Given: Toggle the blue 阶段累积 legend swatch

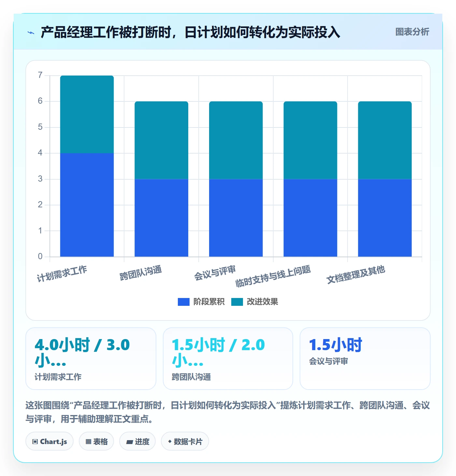Looking at the screenshot, I should tap(184, 302).
